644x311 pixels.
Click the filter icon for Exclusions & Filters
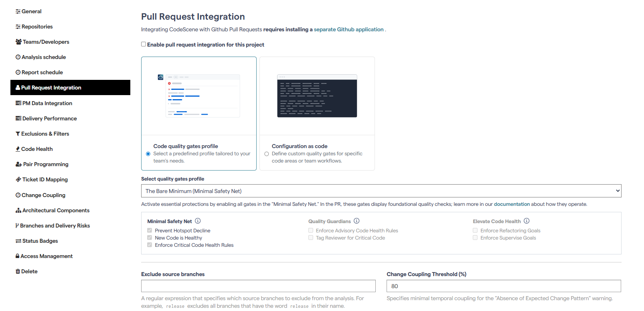coord(18,134)
